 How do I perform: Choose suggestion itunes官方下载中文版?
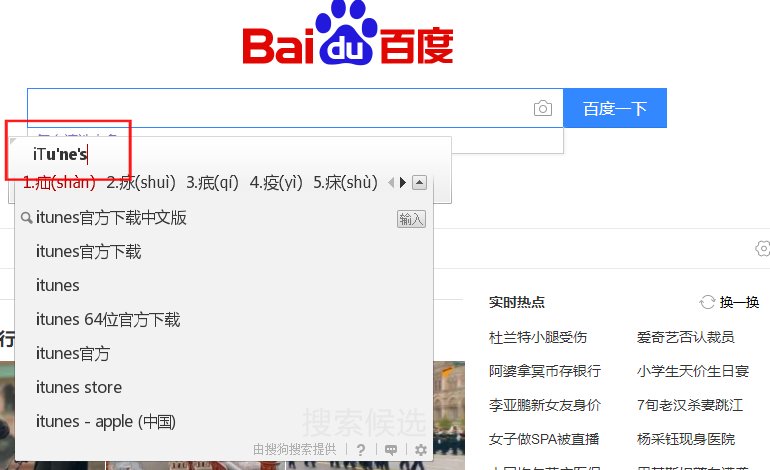(111, 218)
